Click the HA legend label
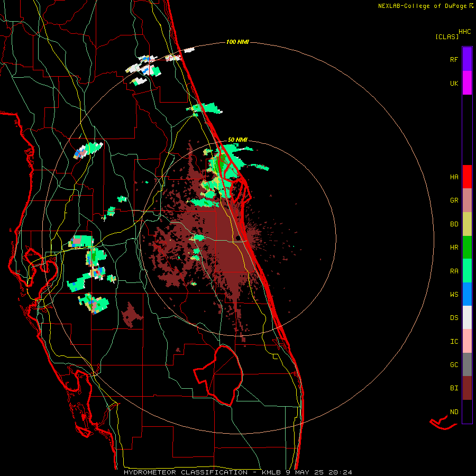 pyautogui.click(x=454, y=177)
